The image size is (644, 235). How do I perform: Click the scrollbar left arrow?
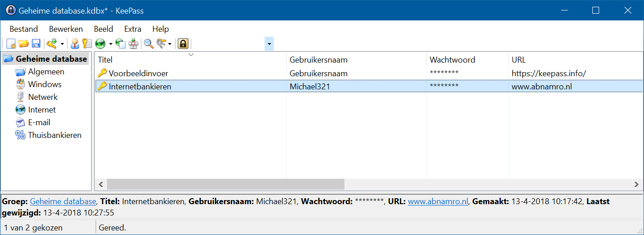pos(101,184)
